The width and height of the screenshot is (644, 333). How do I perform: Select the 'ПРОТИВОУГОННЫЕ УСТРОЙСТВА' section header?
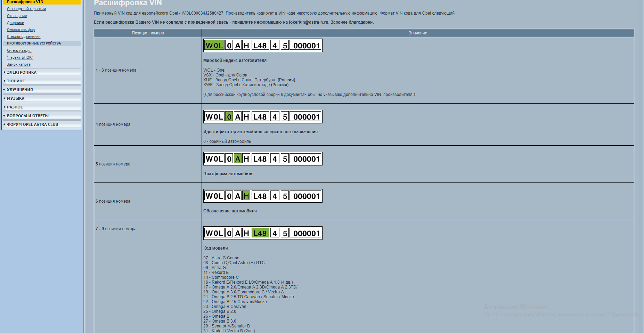point(41,43)
